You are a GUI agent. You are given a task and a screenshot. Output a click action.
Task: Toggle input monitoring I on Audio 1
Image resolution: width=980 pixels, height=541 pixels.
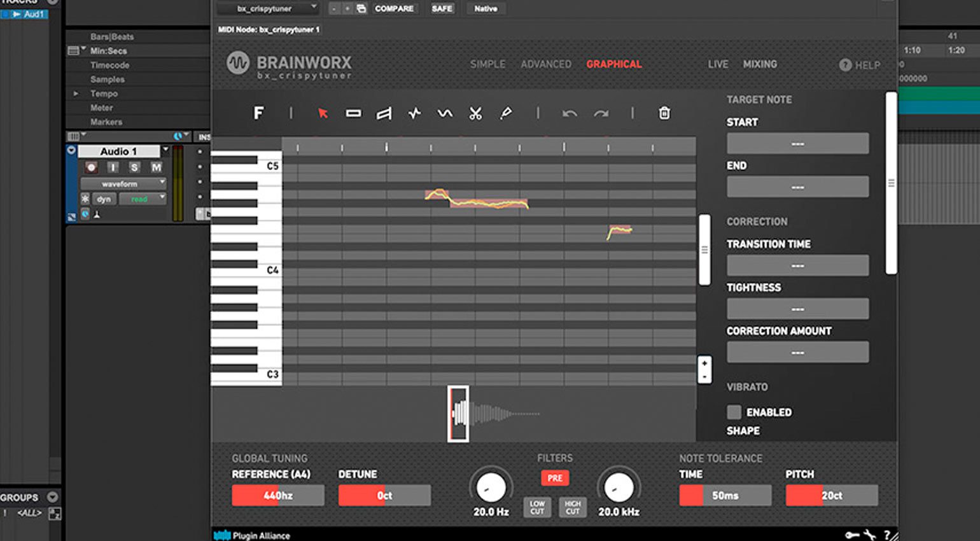(x=113, y=167)
